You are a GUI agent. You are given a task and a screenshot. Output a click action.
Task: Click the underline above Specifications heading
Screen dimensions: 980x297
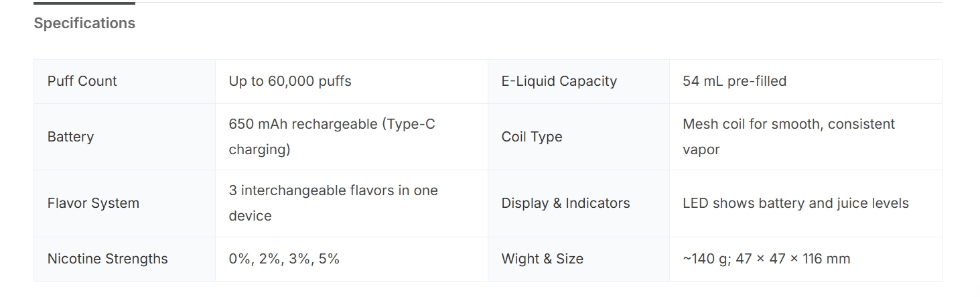point(84,3)
